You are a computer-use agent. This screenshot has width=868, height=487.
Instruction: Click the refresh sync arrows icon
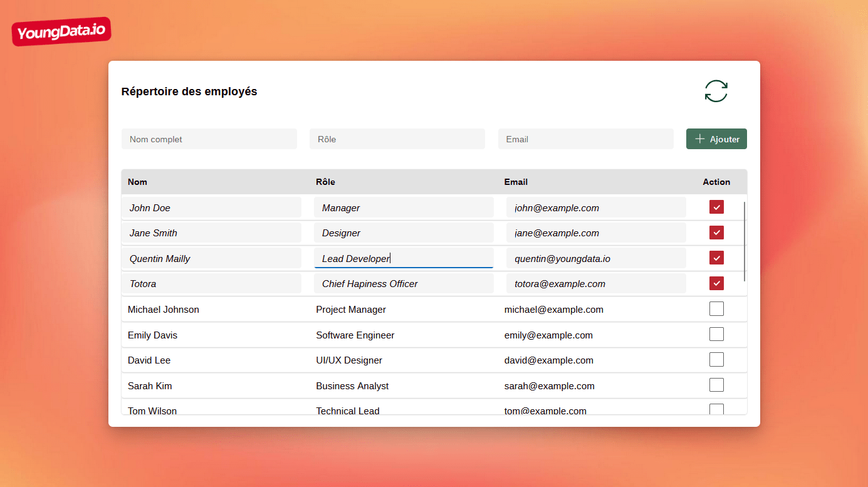click(x=716, y=91)
